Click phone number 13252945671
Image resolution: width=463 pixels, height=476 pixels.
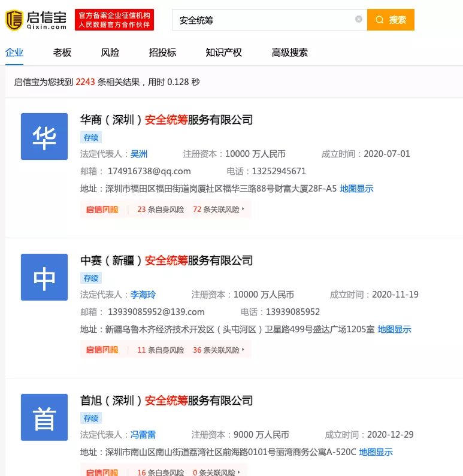[x=279, y=171]
